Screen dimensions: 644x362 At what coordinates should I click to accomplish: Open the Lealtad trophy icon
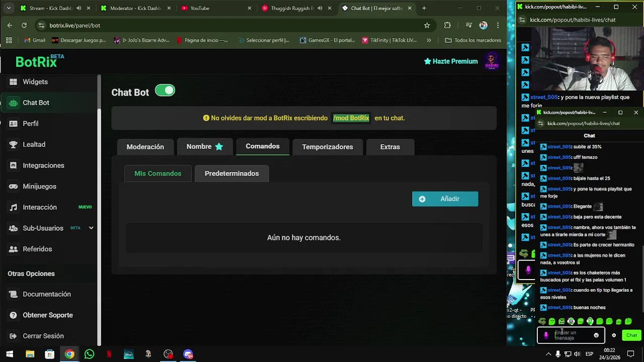pyautogui.click(x=13, y=144)
